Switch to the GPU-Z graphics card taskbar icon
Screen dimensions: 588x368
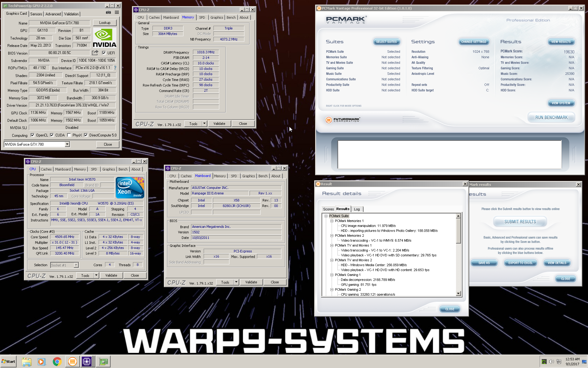(x=104, y=362)
